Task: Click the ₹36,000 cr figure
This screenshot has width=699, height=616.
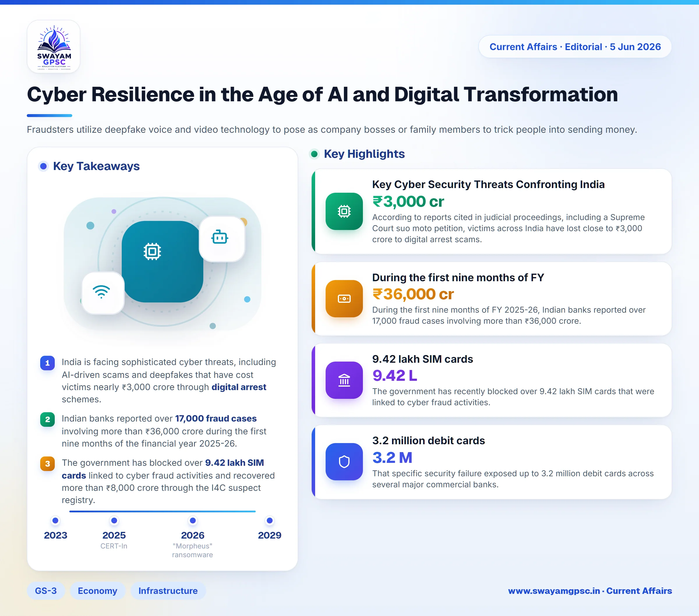Action: pos(413,294)
